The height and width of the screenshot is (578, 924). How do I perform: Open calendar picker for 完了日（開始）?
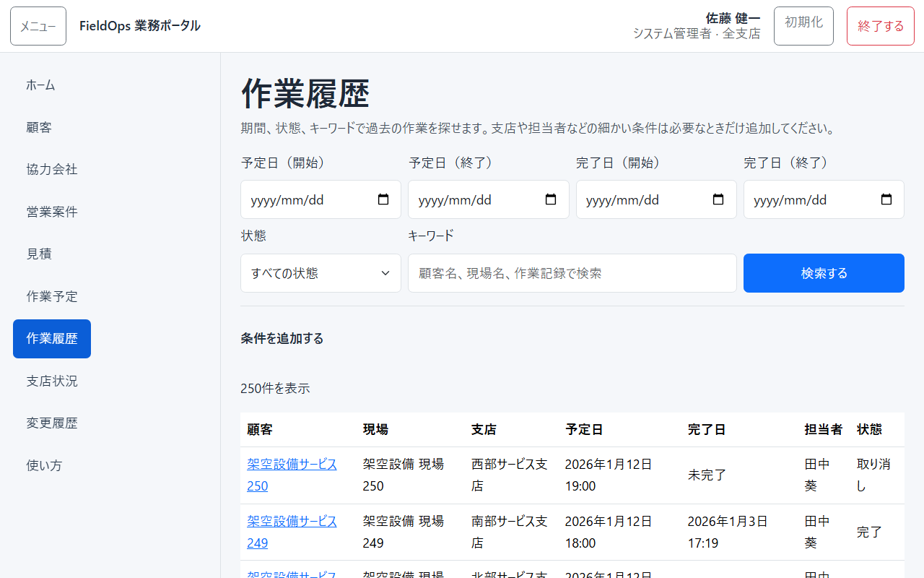point(718,200)
